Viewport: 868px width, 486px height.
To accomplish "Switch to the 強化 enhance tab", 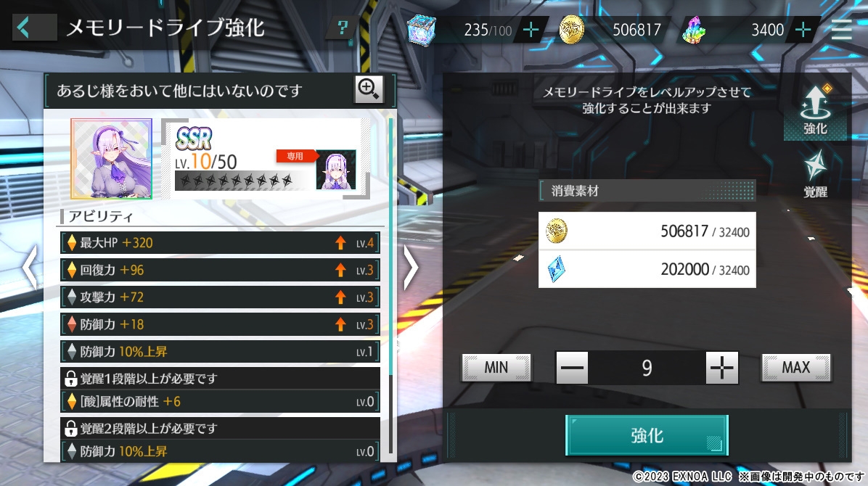I will [815, 111].
